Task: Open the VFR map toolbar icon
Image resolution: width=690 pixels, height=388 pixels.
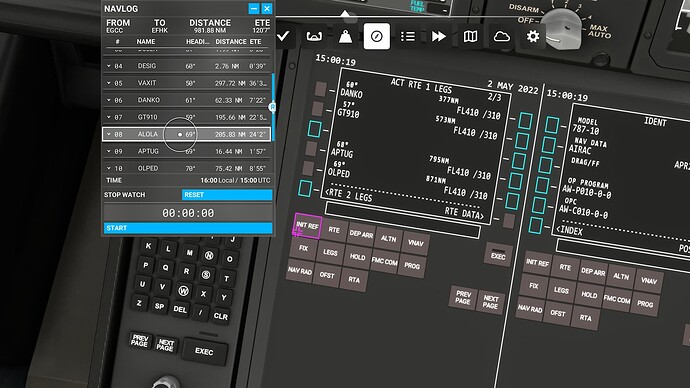Action: point(470,37)
